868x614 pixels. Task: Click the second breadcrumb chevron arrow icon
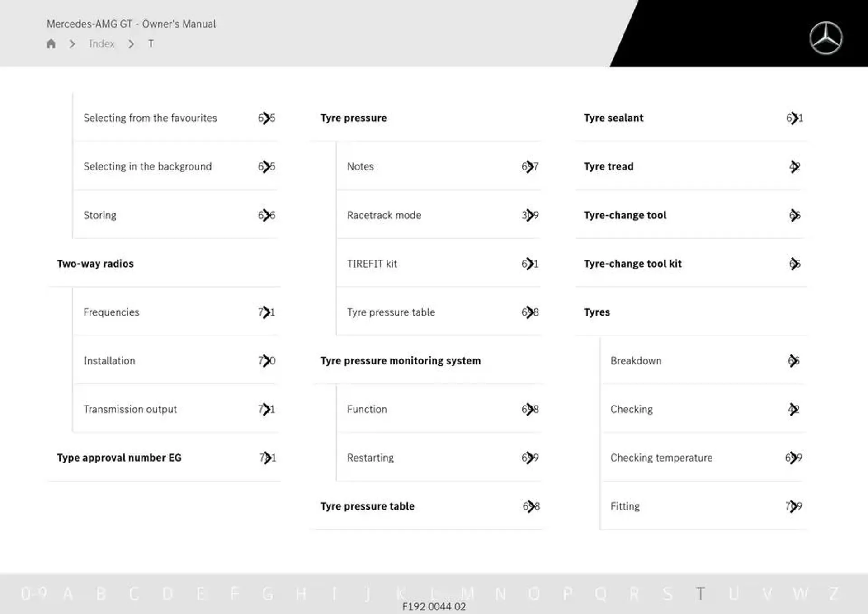tap(131, 44)
